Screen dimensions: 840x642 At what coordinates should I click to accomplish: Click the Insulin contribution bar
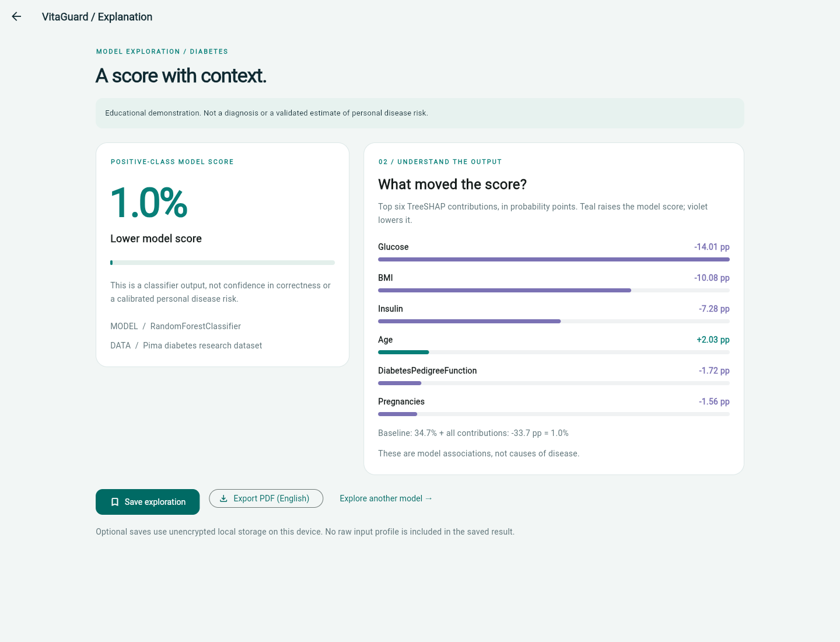[x=554, y=321]
